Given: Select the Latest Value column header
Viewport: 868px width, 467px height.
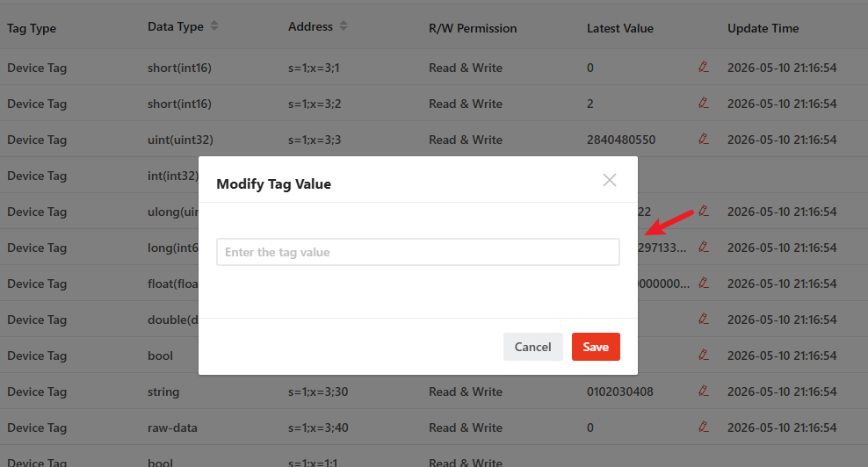Looking at the screenshot, I should (x=620, y=28).
